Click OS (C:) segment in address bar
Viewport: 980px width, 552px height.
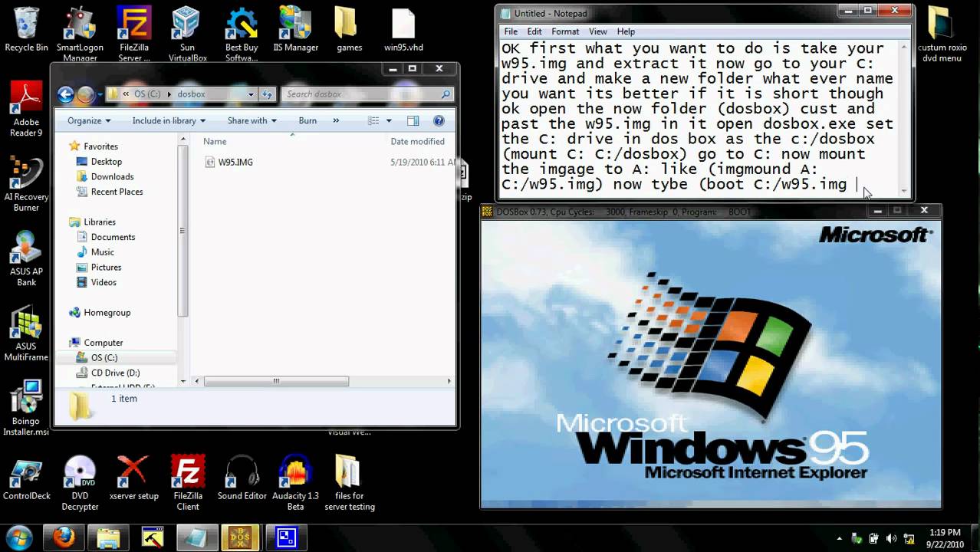click(x=147, y=94)
